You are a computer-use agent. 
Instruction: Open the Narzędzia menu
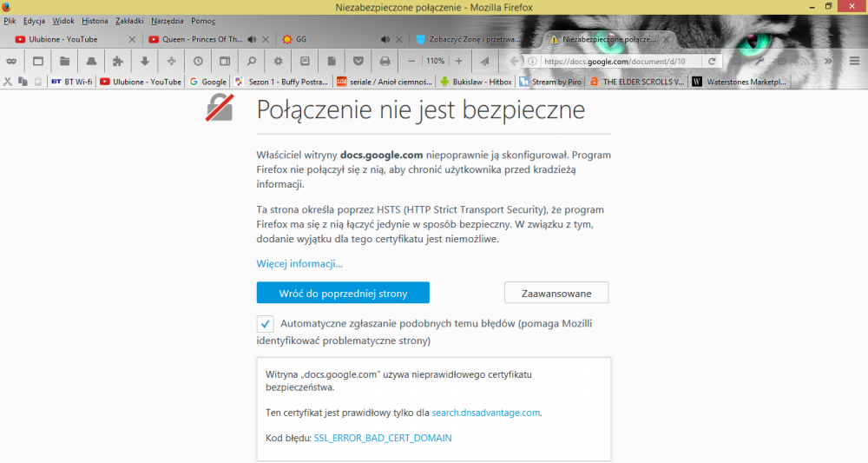point(168,21)
